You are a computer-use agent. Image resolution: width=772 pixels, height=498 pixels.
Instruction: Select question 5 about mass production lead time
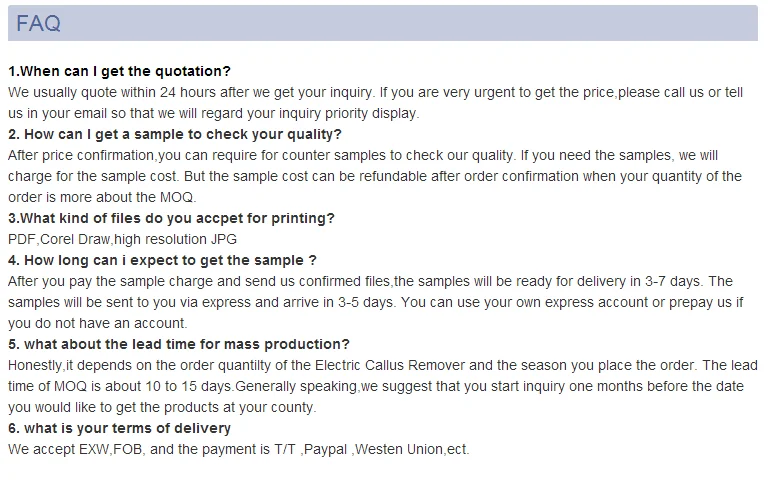point(179,344)
